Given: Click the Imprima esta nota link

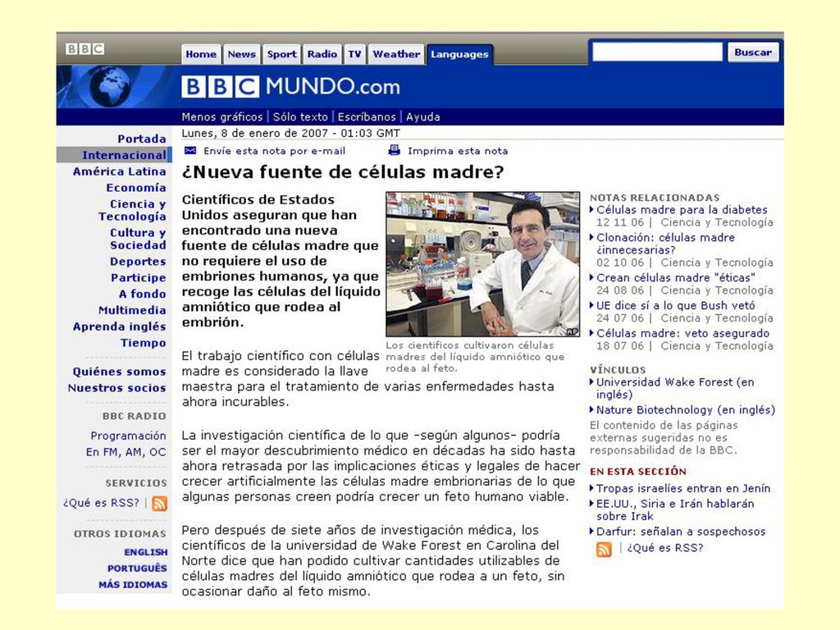Looking at the screenshot, I should pos(458,151).
